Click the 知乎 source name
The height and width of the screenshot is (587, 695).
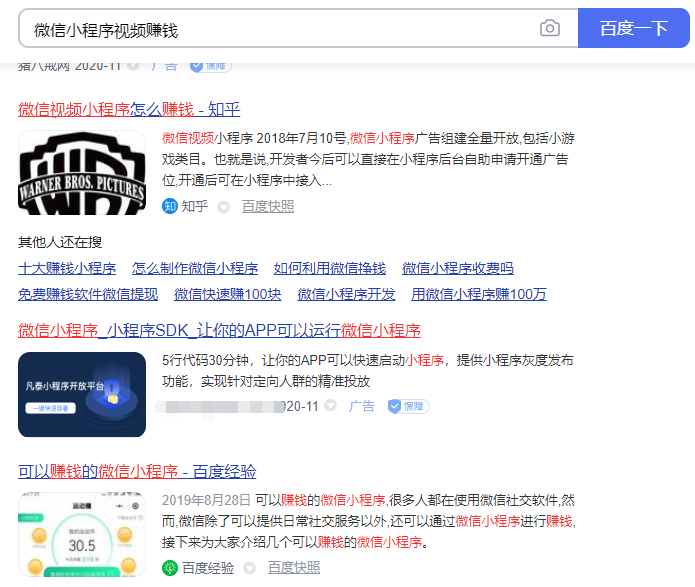click(x=195, y=206)
